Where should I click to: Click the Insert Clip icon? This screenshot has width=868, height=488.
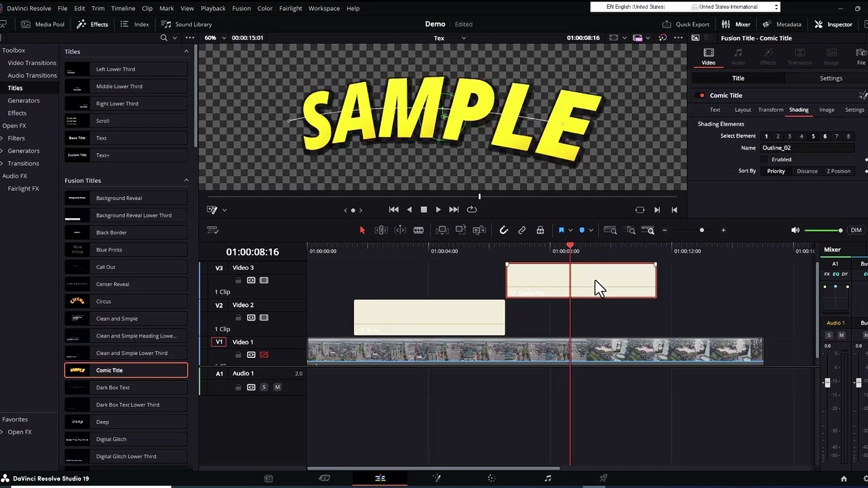(x=442, y=230)
